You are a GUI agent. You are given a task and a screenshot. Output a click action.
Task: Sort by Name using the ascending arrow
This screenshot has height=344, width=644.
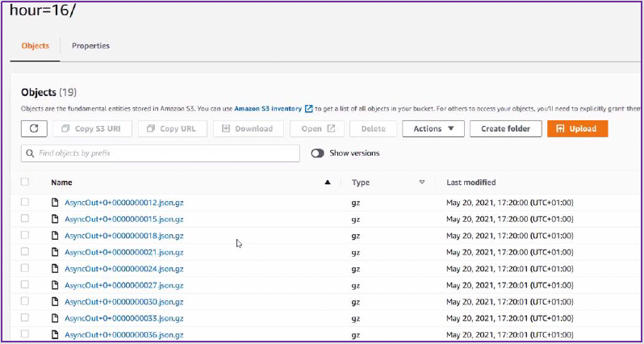click(327, 182)
